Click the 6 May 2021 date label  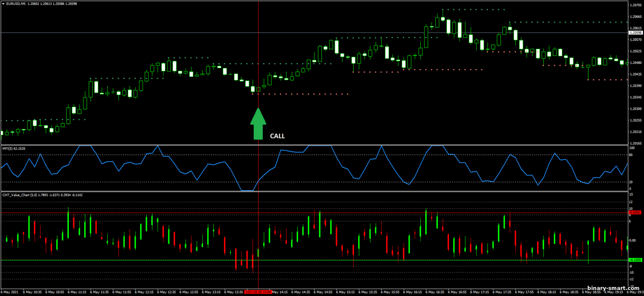(x=10, y=292)
